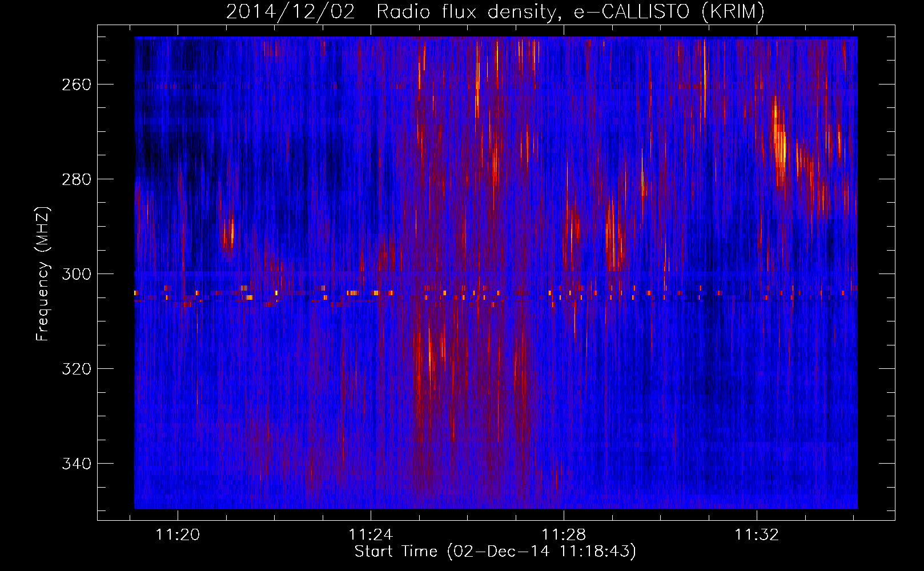The height and width of the screenshot is (571, 924).
Task: Click the 11:24 time tick label
Action: tap(371, 534)
